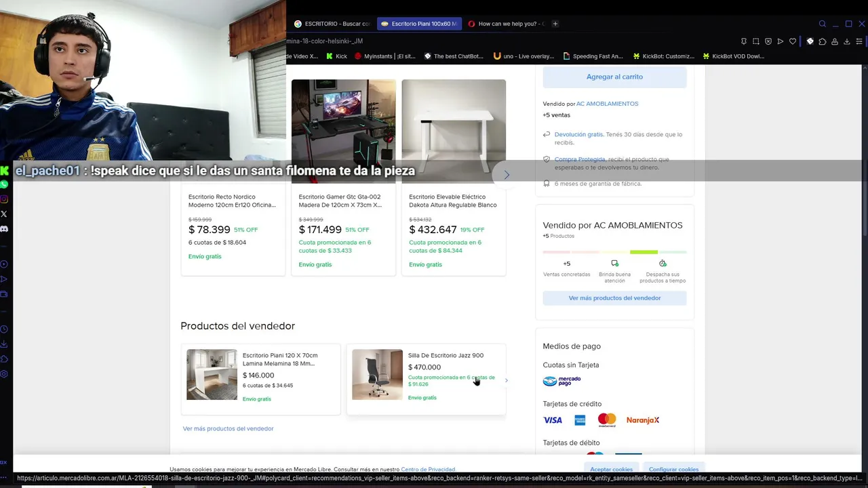Viewport: 868px width, 488px height.
Task: Click 'Escritorio Recto Nordico Moderno 120cm' title
Action: (x=232, y=201)
